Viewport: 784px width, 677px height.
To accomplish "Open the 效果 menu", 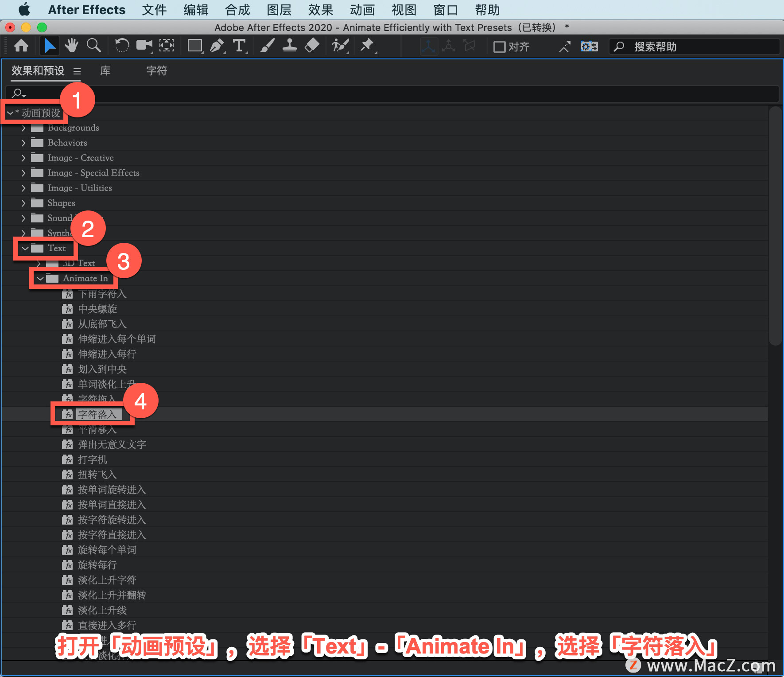I will click(x=321, y=10).
